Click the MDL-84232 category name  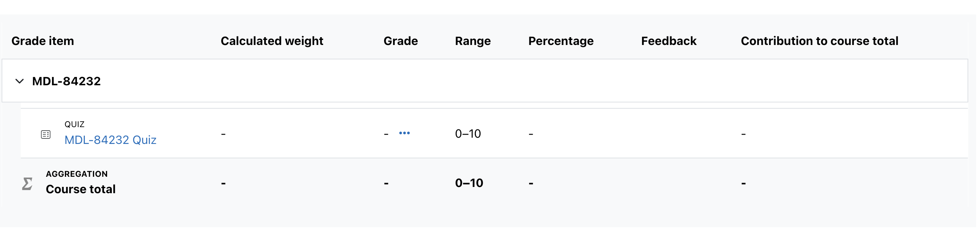tap(66, 81)
